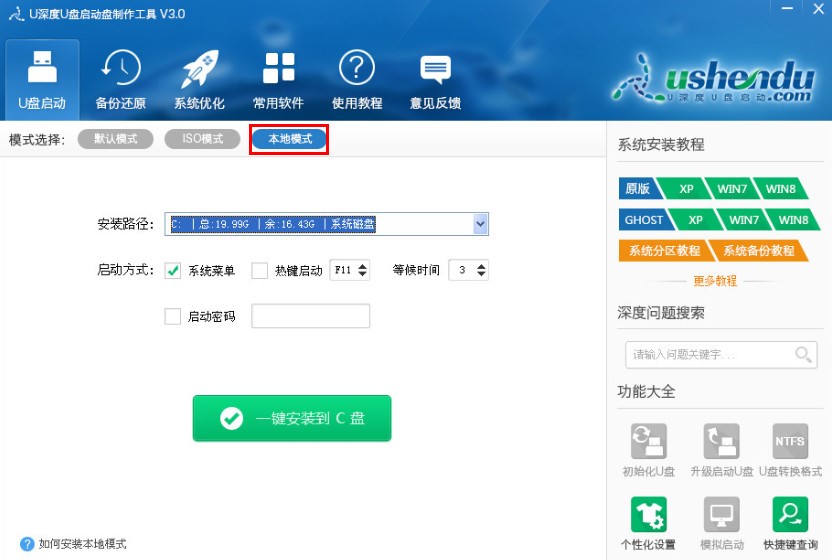Uncheck the 系统菜单 checkbox

click(172, 271)
